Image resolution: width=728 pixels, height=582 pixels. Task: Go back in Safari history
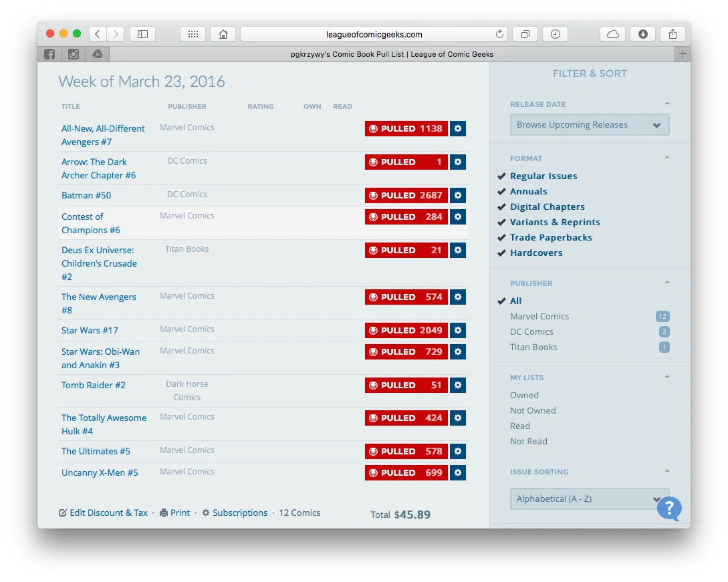[x=98, y=34]
